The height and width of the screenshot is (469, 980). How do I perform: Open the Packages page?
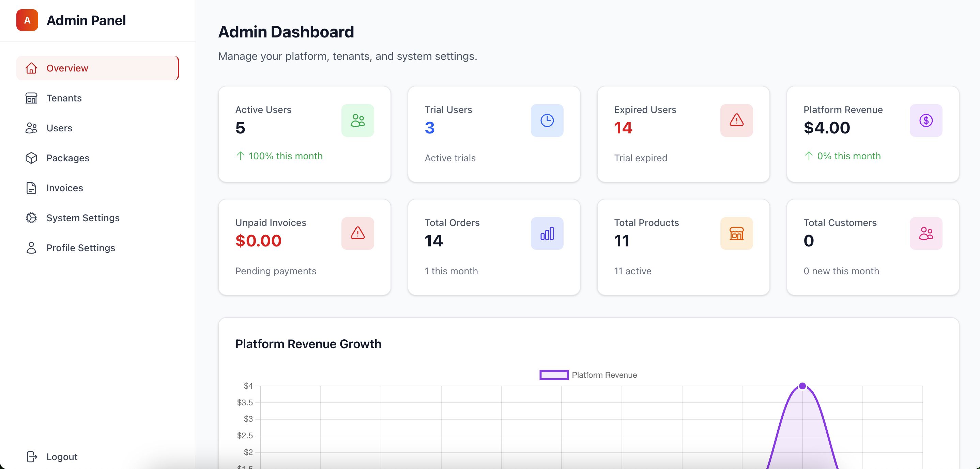tap(68, 158)
